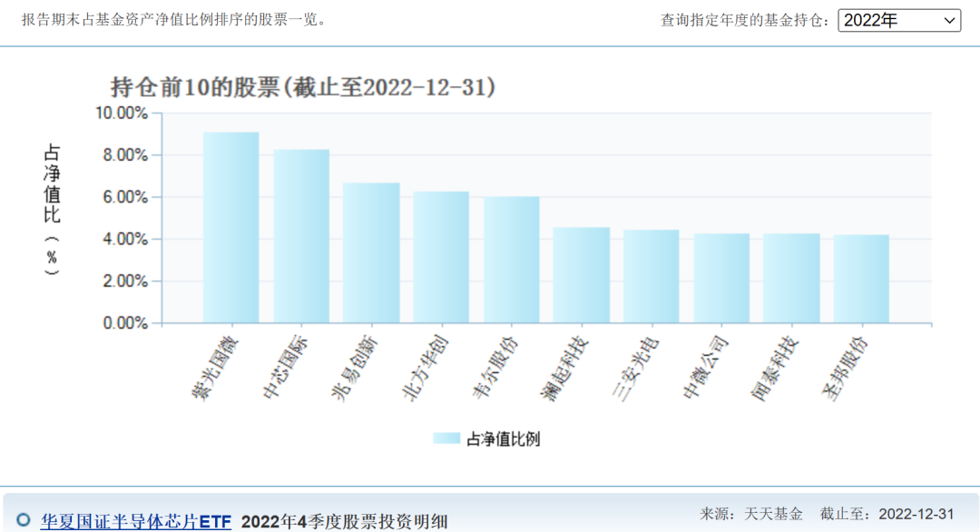
Task: Click the 紫光国微 axis label
Action: click(x=216, y=369)
